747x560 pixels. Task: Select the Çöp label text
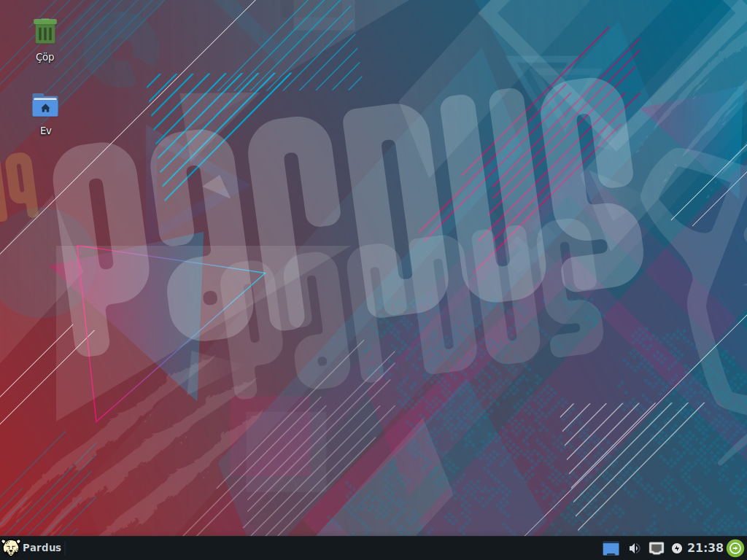[45, 57]
